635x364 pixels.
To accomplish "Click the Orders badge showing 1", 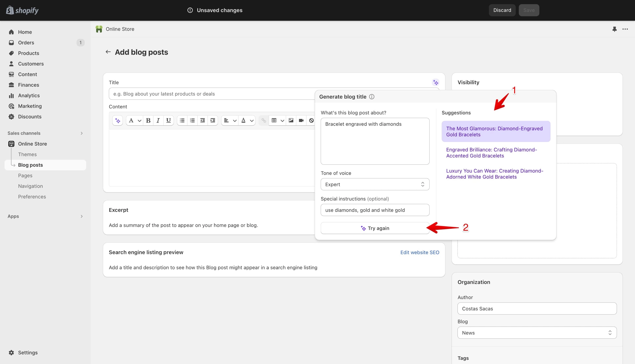I will (x=80, y=42).
